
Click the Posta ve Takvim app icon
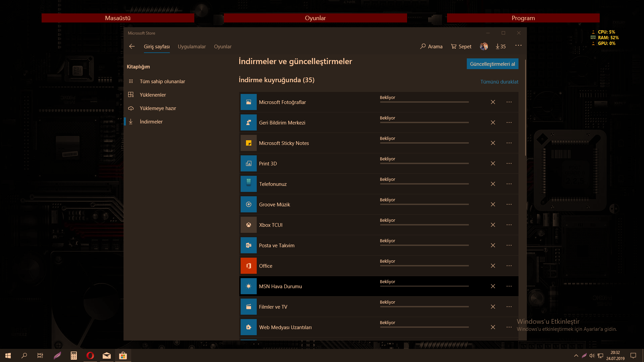click(249, 245)
